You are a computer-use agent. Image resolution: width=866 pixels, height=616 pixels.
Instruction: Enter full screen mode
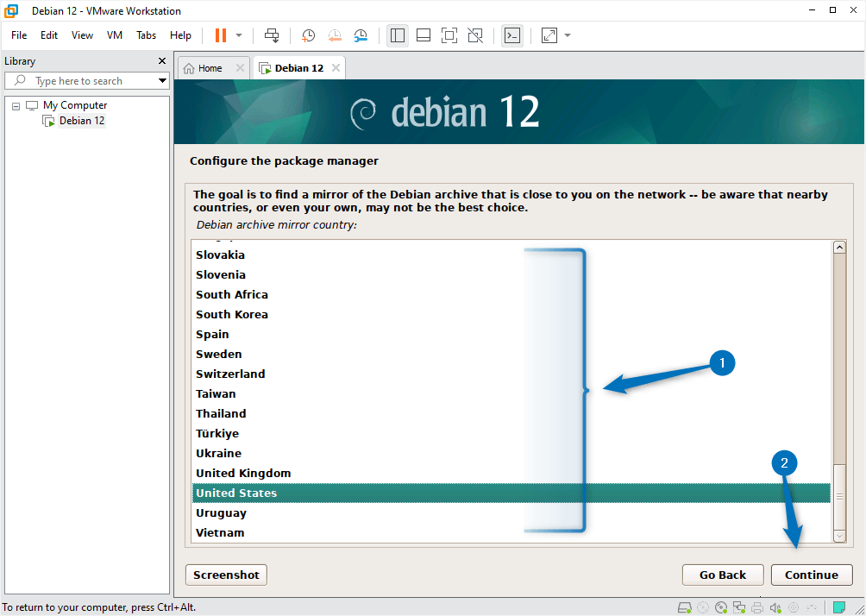tap(449, 35)
